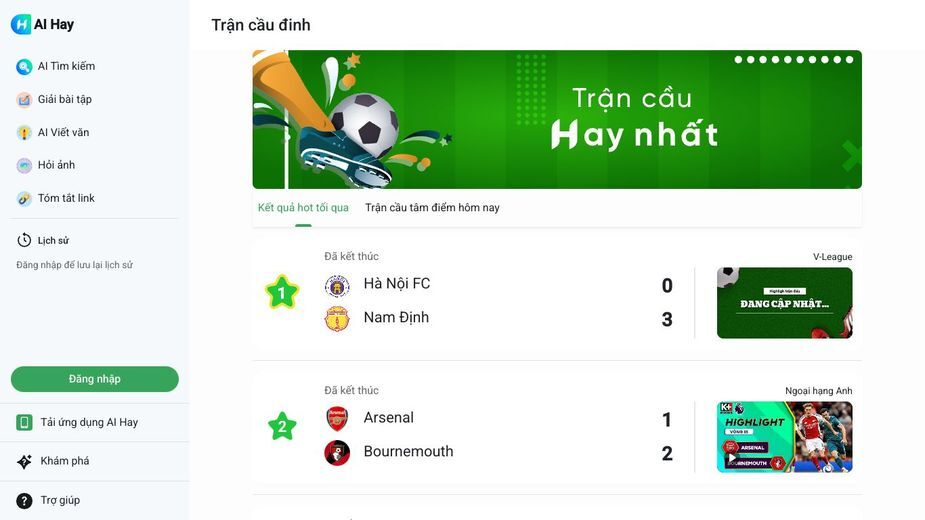This screenshot has height=520, width=925.
Task: Choose the Hỏi ảnh icon
Action: click(24, 165)
